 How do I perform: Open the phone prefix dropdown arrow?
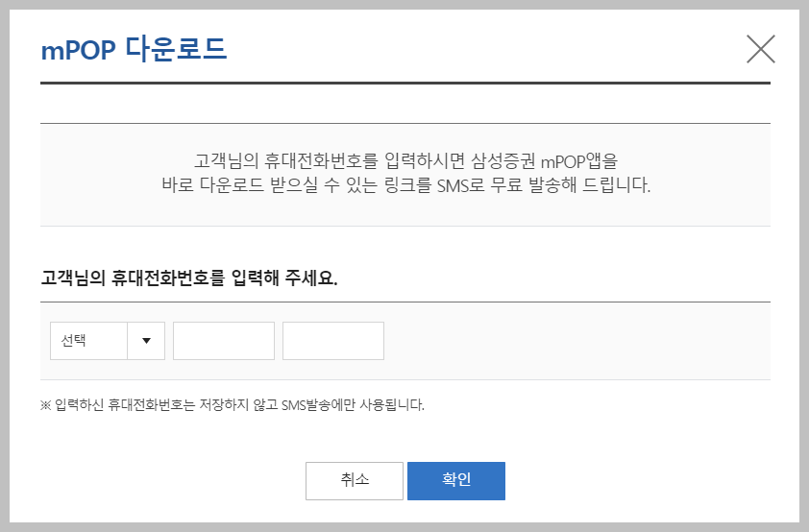(146, 341)
